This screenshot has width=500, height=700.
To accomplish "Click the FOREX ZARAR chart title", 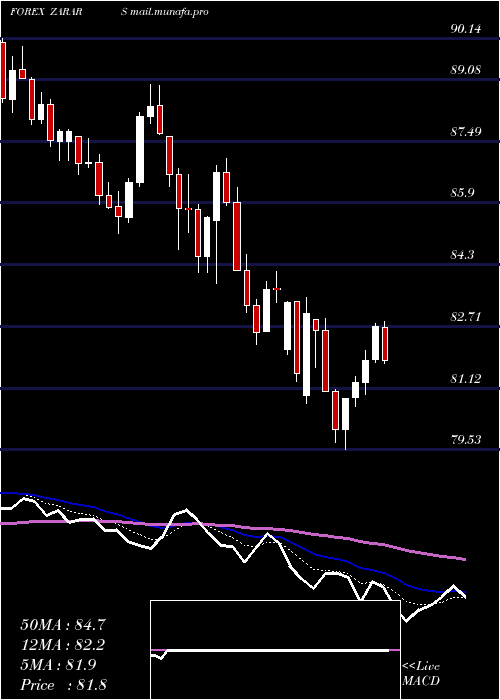I will [x=46, y=12].
